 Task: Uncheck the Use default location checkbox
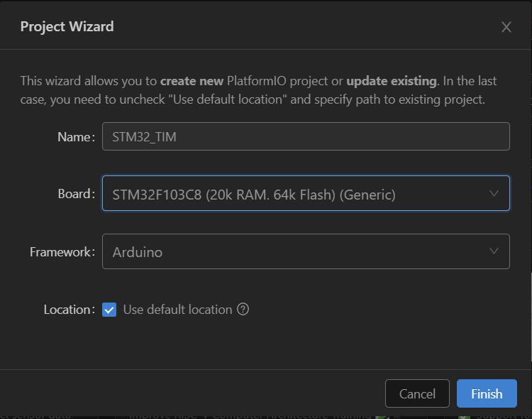click(x=109, y=310)
